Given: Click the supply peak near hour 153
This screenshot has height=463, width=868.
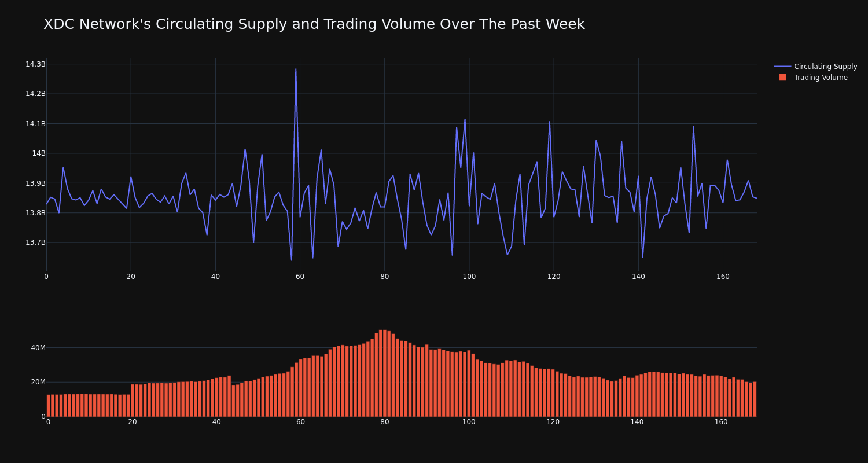Looking at the screenshot, I should pyautogui.click(x=693, y=126).
